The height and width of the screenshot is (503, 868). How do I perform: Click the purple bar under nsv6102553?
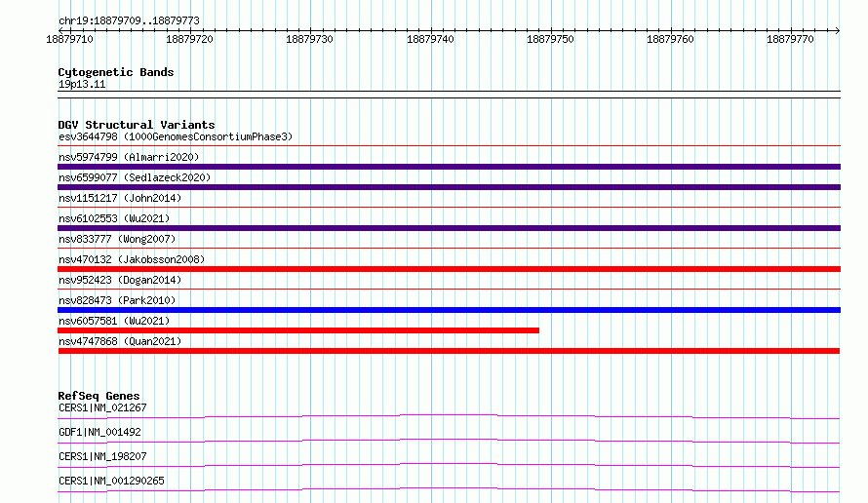pos(449,228)
